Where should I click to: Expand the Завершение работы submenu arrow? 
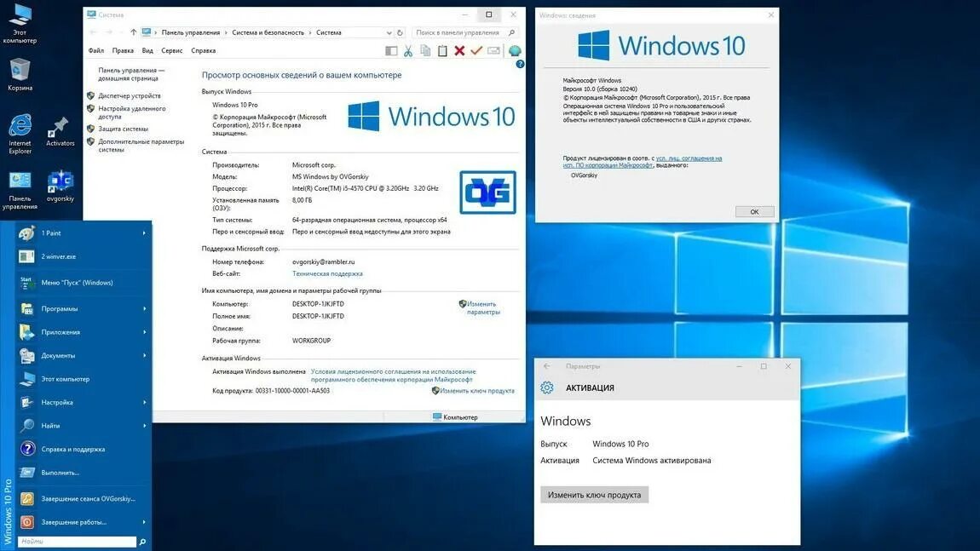pos(144,522)
